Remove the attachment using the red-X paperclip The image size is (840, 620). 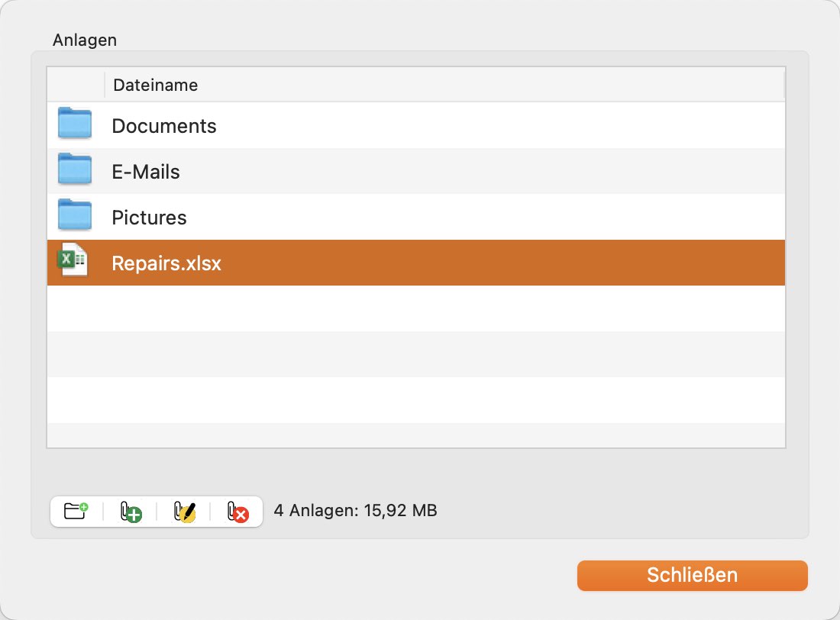[x=237, y=512]
